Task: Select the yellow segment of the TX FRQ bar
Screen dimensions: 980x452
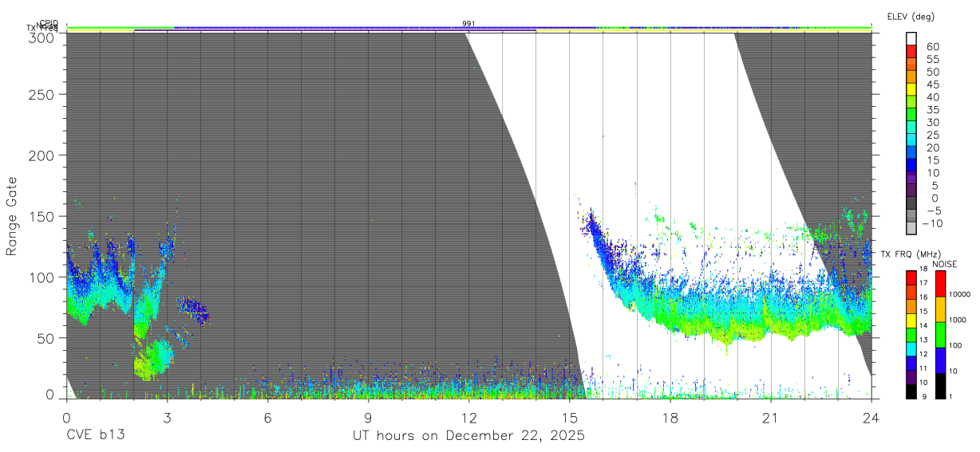Action: pyautogui.click(x=911, y=321)
